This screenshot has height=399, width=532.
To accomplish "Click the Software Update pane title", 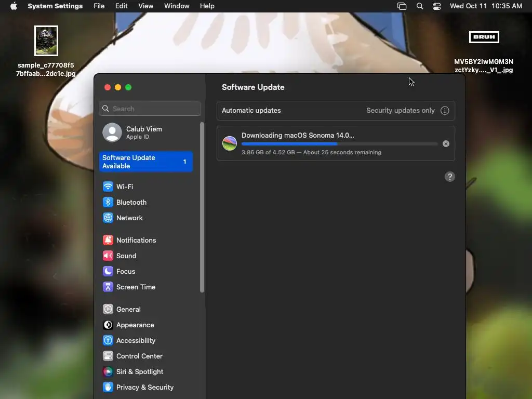I will coord(253,87).
